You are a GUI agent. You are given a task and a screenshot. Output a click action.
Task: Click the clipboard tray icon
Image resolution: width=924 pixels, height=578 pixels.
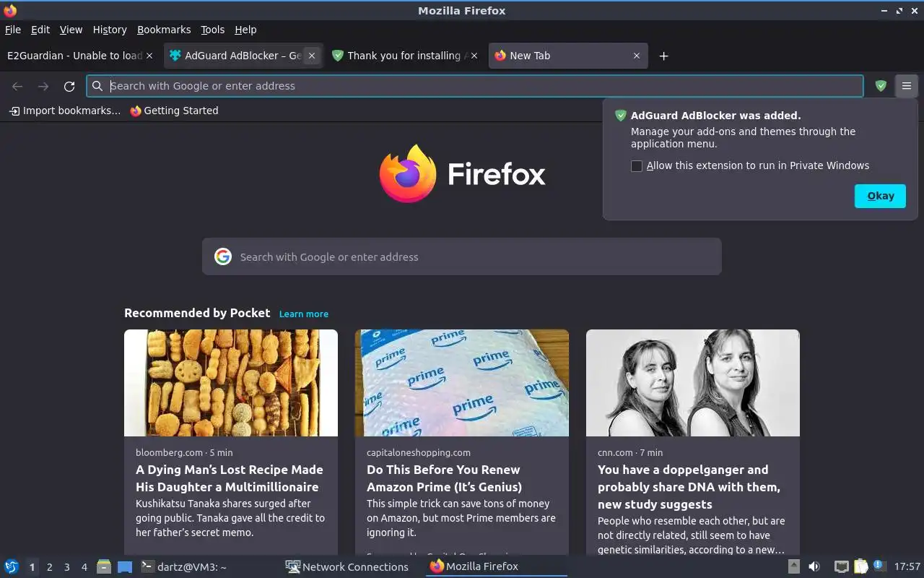(x=860, y=566)
